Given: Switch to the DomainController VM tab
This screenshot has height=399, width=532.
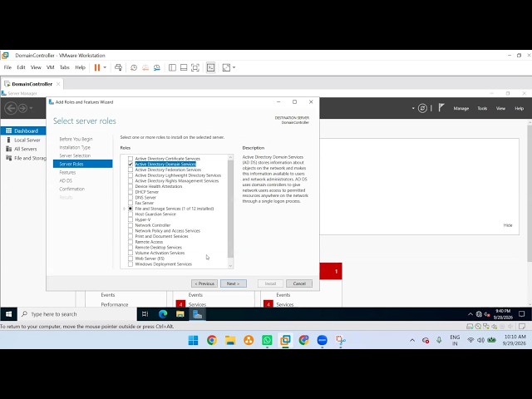Looking at the screenshot, I should [x=32, y=84].
